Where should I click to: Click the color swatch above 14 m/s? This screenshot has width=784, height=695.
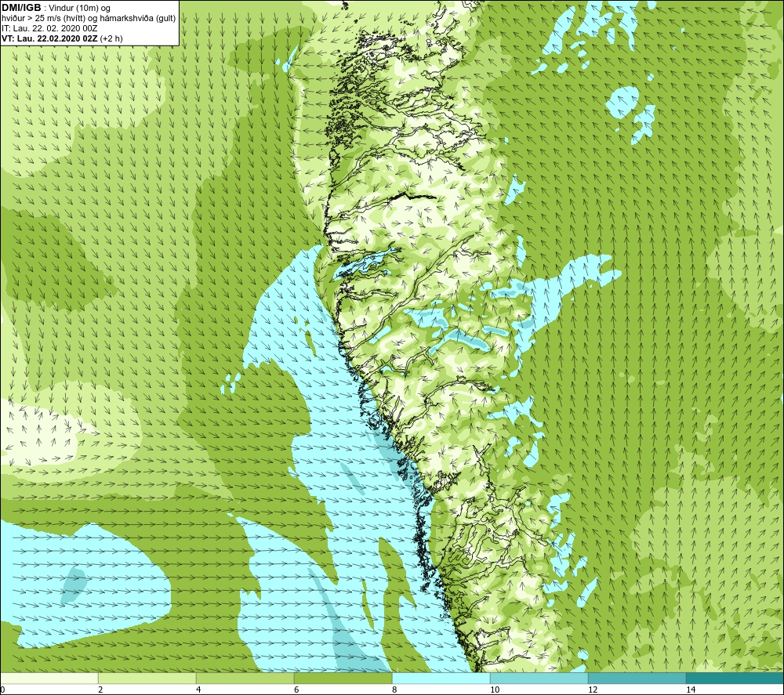click(x=735, y=679)
